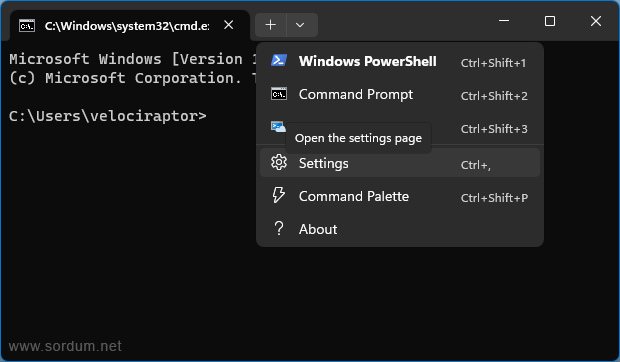Screen dimensions: 620x362
Task: Click the cmd icon on the tab
Action: tap(27, 26)
